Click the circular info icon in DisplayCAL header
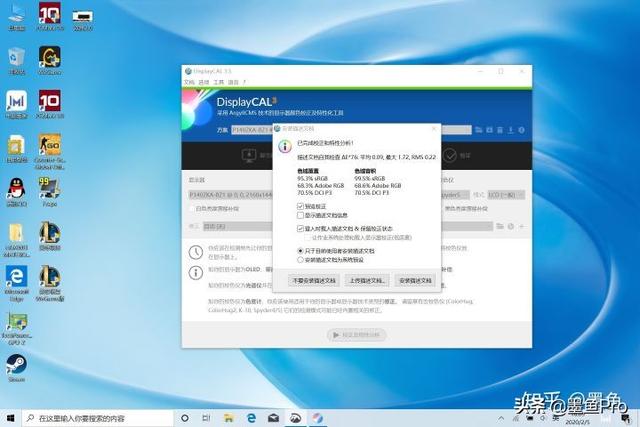This screenshot has height=427, width=640. tap(521, 130)
